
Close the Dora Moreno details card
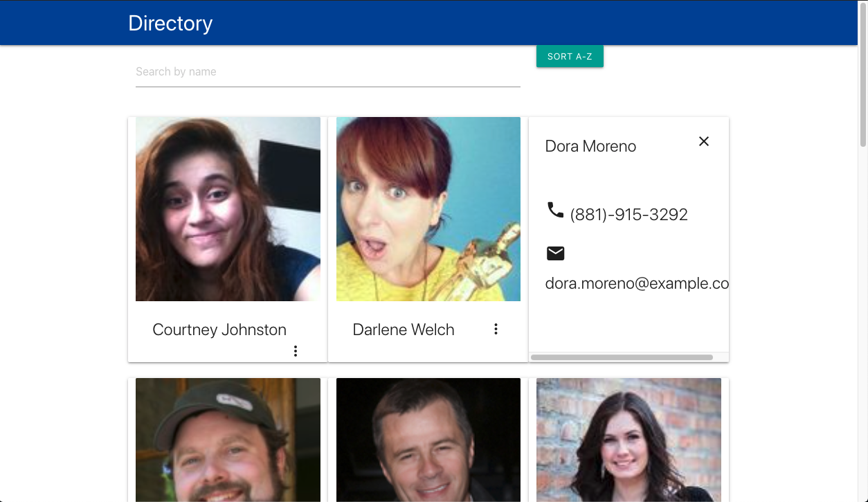click(x=704, y=141)
